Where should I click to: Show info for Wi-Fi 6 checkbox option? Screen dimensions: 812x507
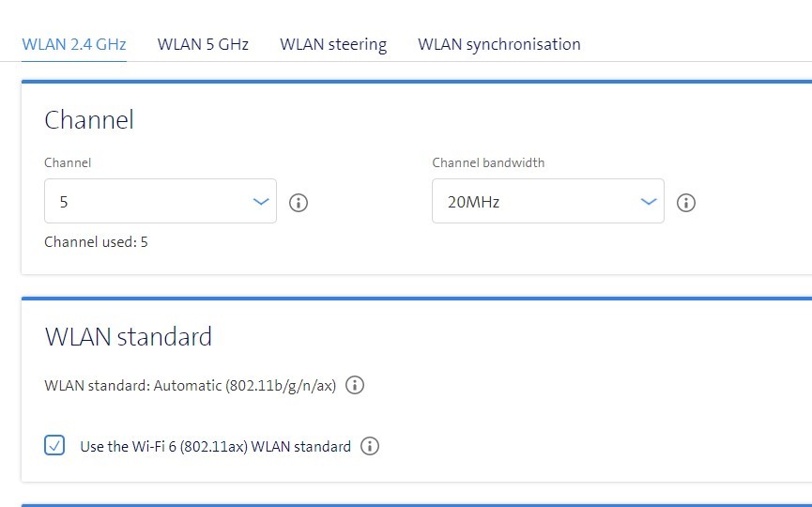[370, 446]
